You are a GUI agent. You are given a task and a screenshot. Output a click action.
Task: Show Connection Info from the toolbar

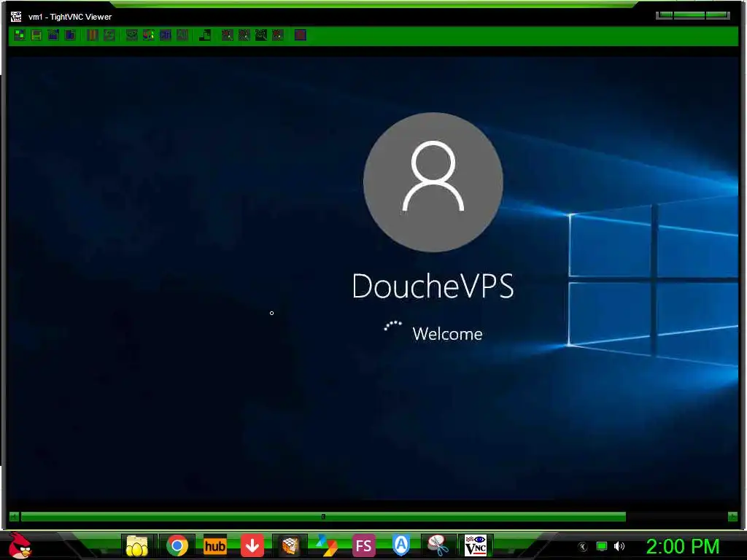(x=70, y=35)
